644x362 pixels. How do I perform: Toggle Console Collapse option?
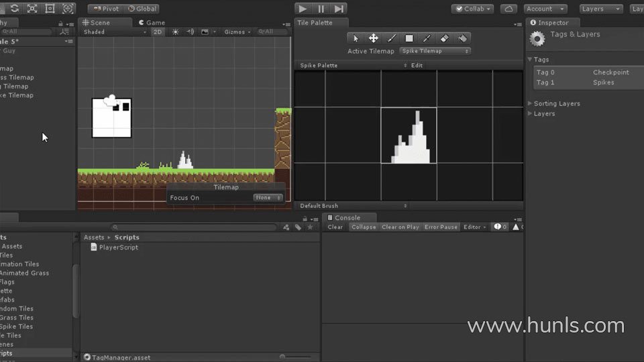coord(364,227)
